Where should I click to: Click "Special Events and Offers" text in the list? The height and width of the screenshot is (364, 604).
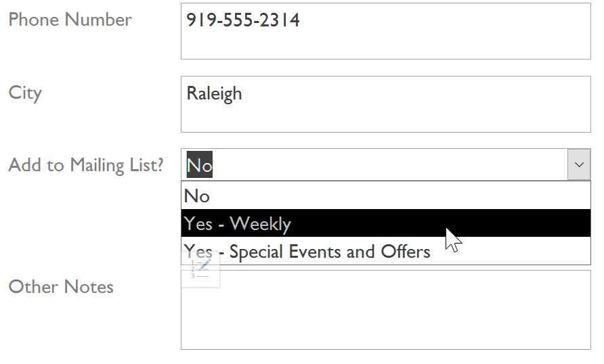pos(330,252)
